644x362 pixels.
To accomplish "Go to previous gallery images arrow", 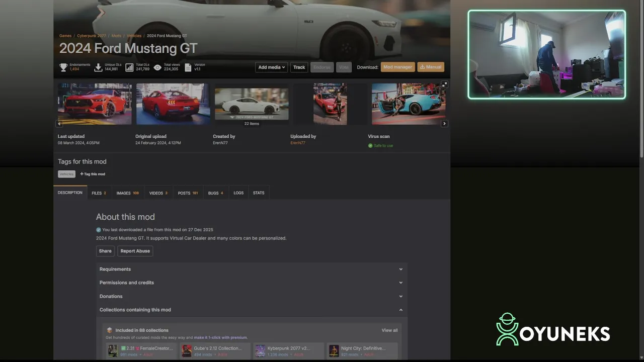I will point(59,123).
